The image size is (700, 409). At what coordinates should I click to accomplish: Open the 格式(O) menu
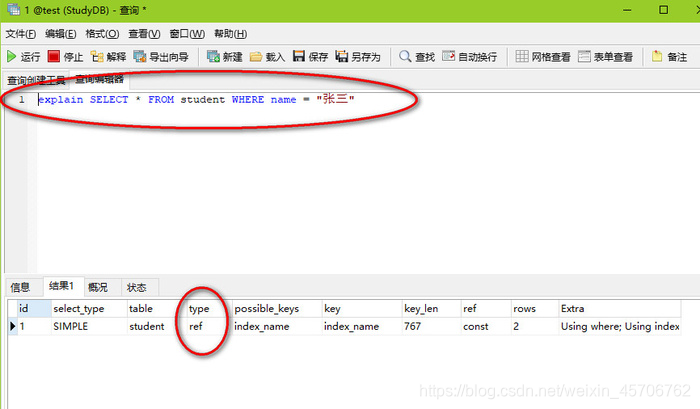[x=102, y=34]
